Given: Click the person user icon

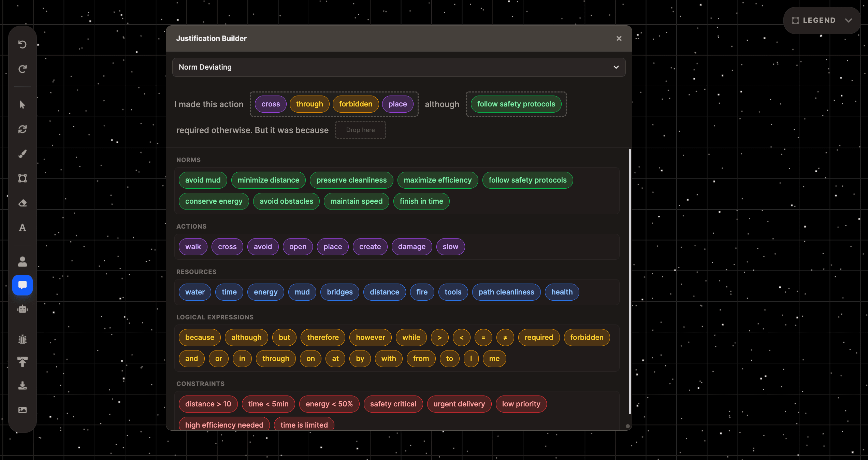Looking at the screenshot, I should pyautogui.click(x=23, y=262).
